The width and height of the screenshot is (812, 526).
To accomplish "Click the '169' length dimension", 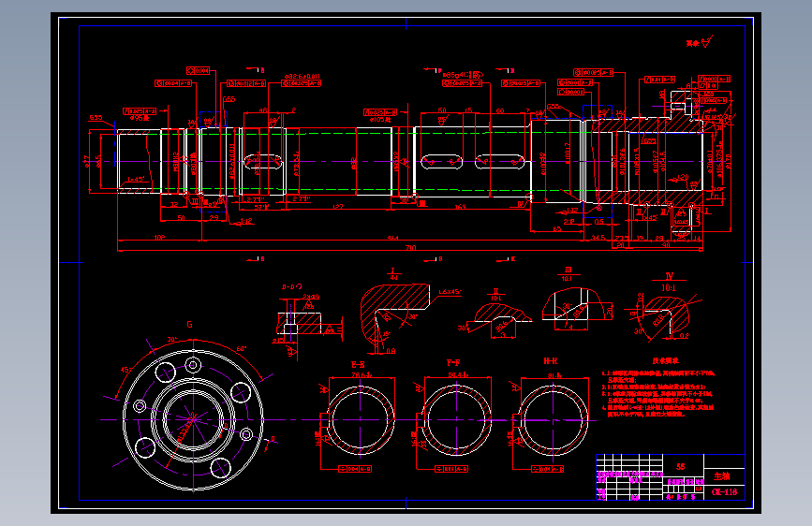I will tap(460, 207).
